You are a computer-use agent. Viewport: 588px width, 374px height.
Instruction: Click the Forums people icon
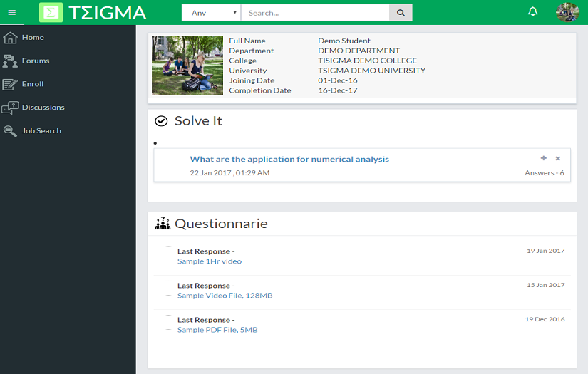coord(10,61)
